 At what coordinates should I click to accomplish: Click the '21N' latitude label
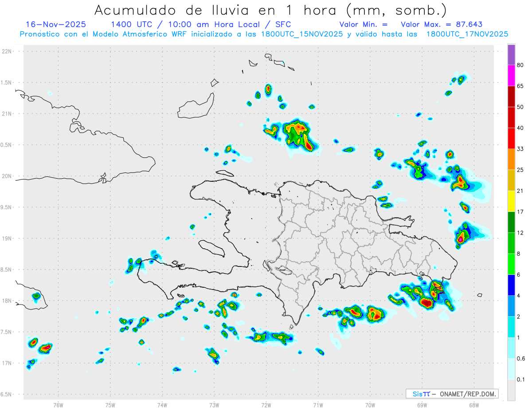click(8, 114)
